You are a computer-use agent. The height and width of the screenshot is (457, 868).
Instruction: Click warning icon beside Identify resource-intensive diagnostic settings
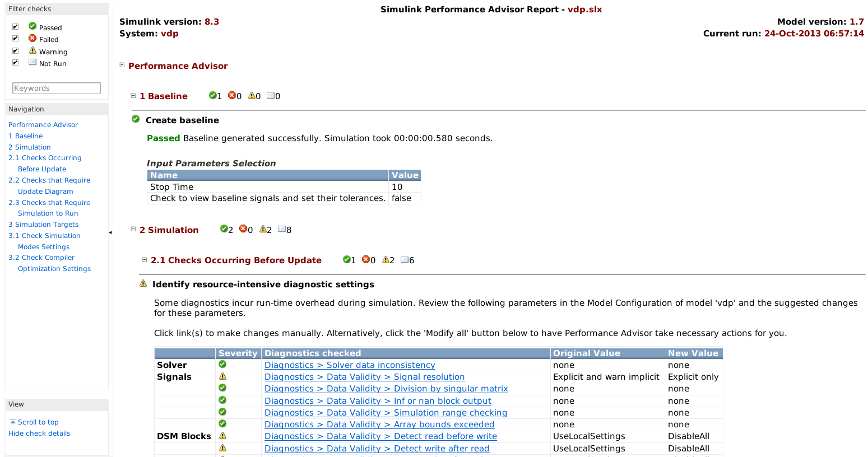coord(143,283)
